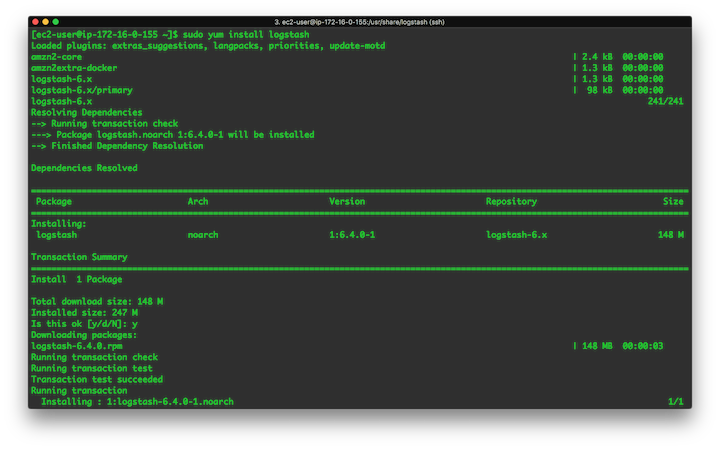The width and height of the screenshot is (720, 449).
Task: Click the '148 MB' download progress value
Action: tap(597, 346)
